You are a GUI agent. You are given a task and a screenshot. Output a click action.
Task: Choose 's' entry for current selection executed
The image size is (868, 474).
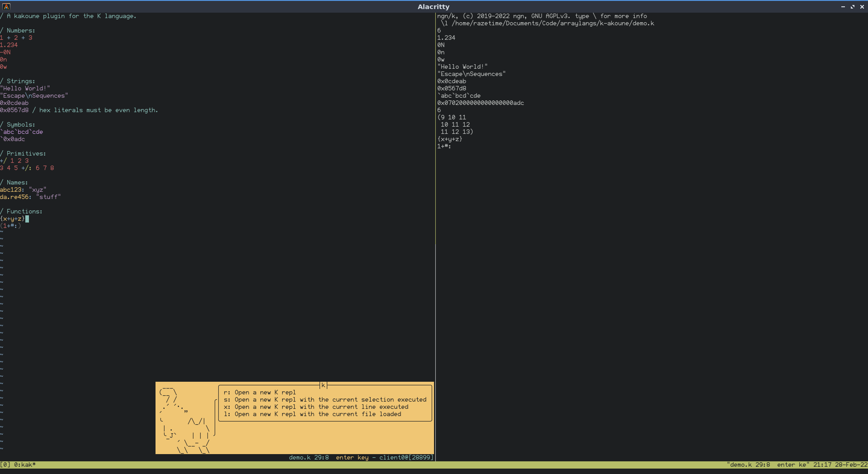325,400
